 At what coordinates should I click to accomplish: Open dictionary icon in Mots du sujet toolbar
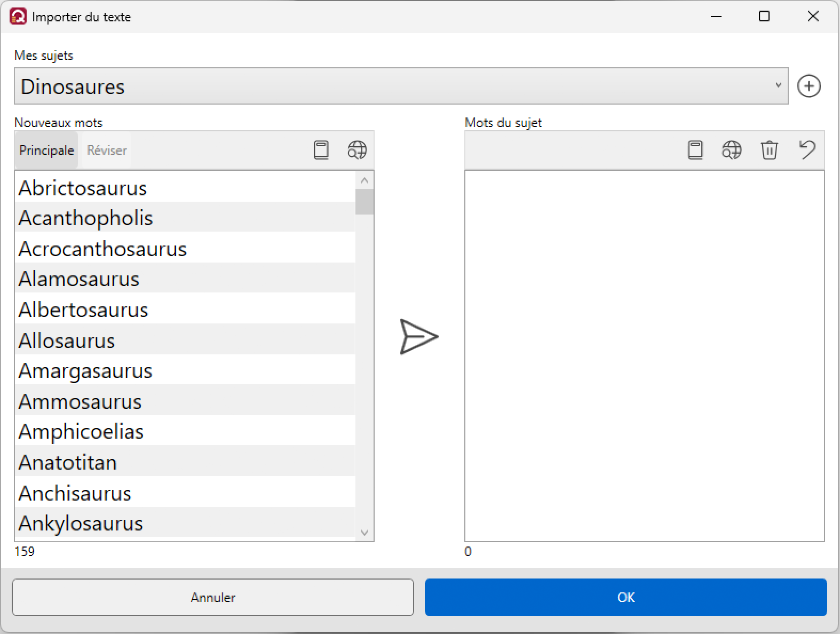tap(695, 150)
